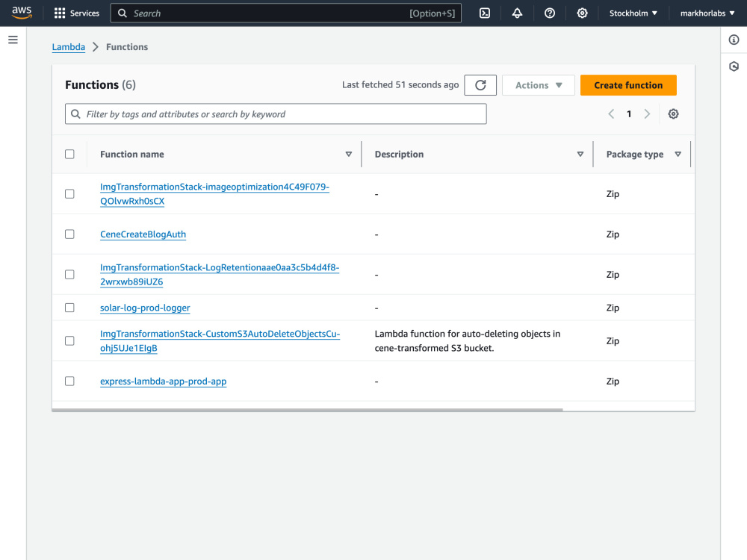
Task: Sort by Package type arrow
Action: pos(678,155)
